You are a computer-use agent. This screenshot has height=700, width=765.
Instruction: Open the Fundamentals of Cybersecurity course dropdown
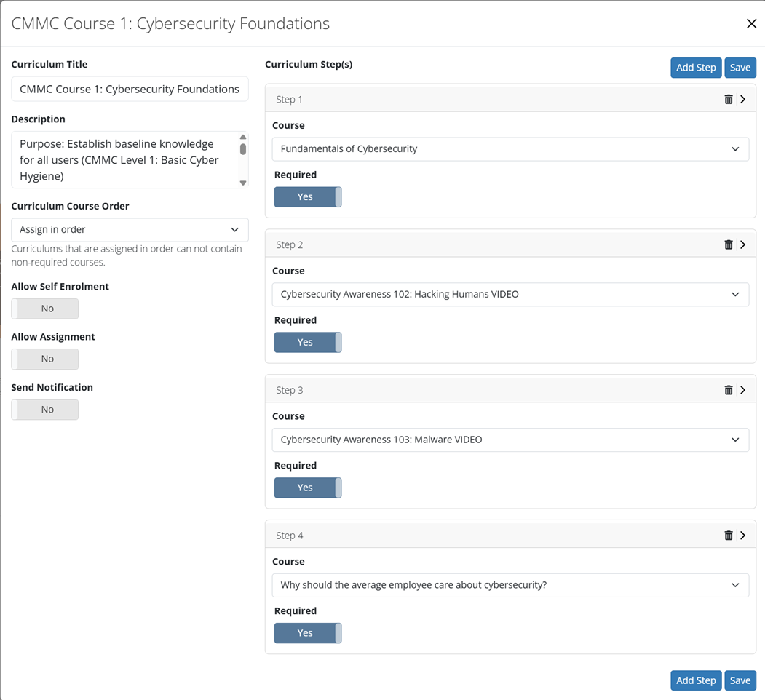pyautogui.click(x=510, y=149)
